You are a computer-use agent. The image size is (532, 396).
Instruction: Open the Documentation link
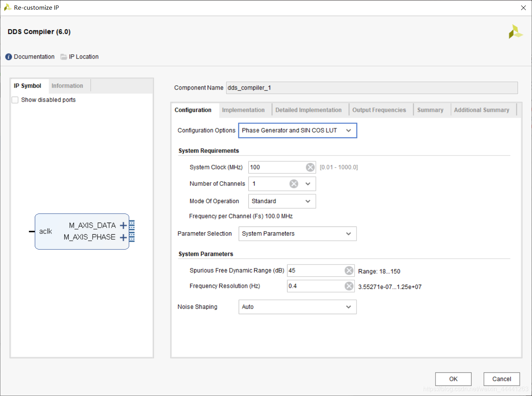point(34,57)
